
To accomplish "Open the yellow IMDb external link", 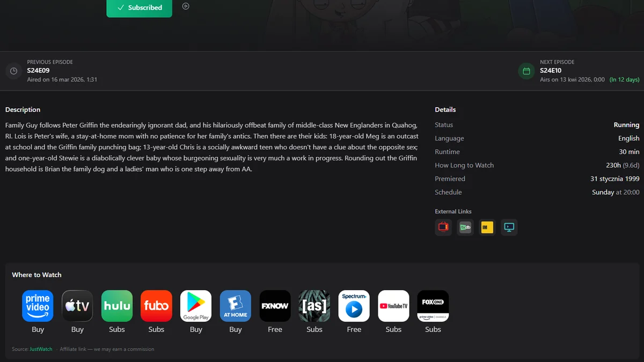I will pyautogui.click(x=487, y=227).
